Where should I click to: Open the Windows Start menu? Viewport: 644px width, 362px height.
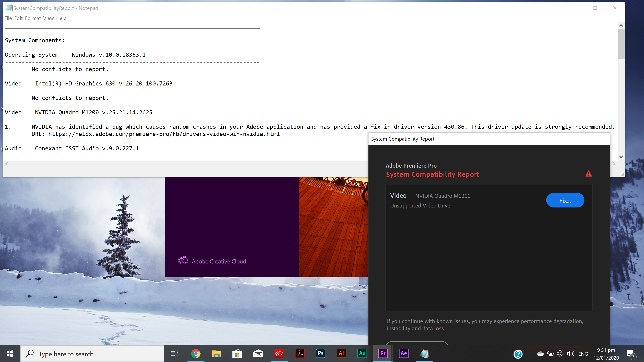(10, 353)
